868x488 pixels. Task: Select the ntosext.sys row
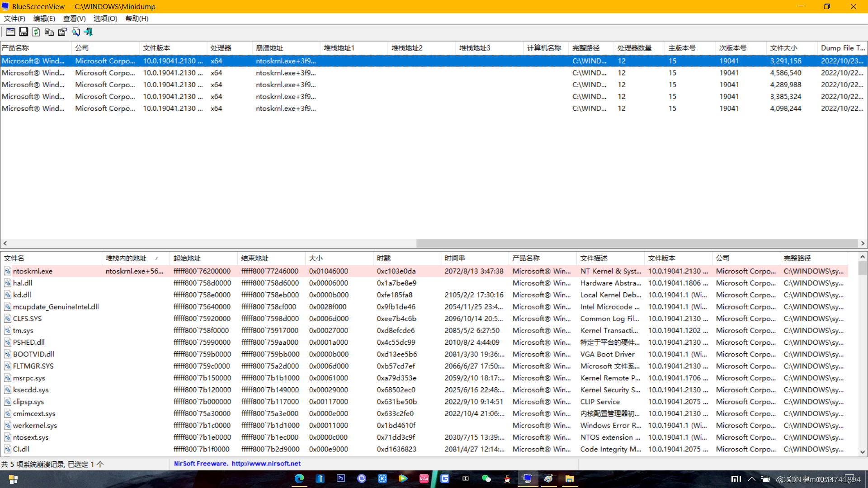[424, 437]
